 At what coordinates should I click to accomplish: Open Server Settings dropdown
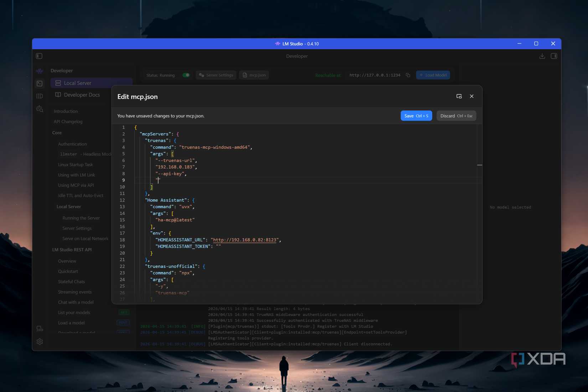(216, 75)
